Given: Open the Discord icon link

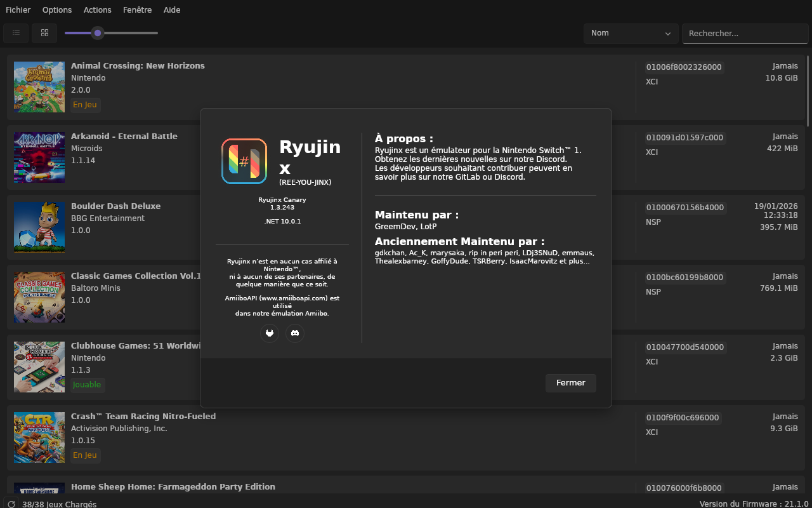Looking at the screenshot, I should pos(295,333).
